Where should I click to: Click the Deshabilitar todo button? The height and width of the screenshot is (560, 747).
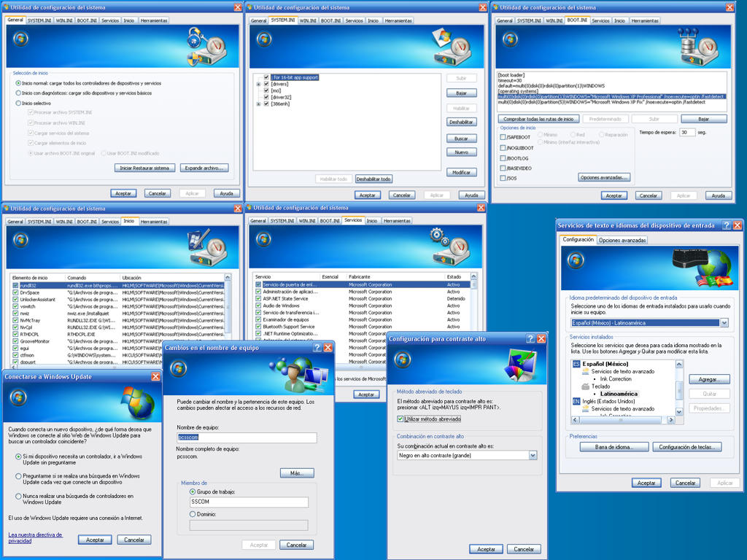(373, 179)
